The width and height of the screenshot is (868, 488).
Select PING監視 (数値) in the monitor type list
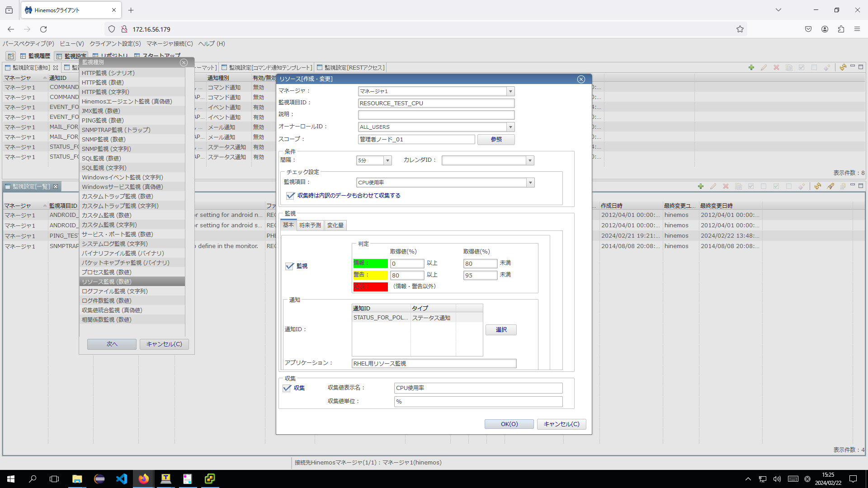tap(132, 121)
